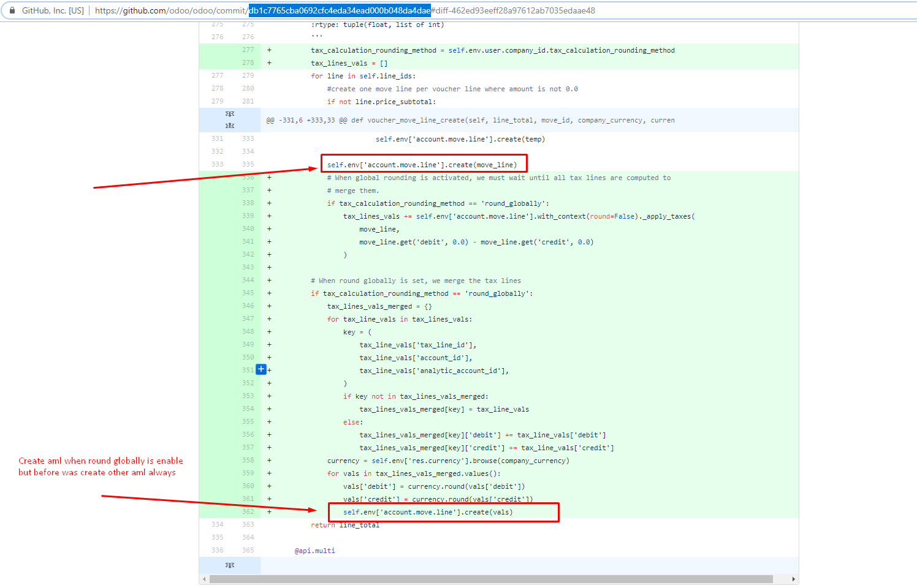Click the expand icon beside the bottom hunk row
The image size is (917, 588).
click(229, 565)
